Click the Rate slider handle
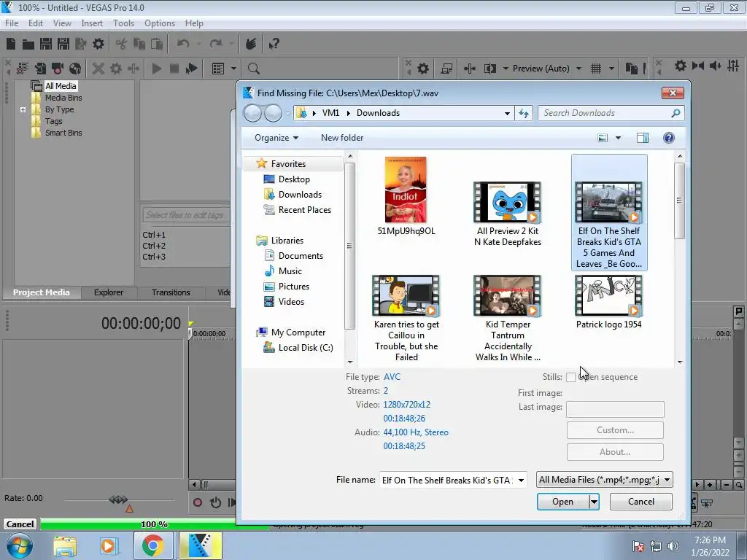747x560 pixels. tap(117, 499)
